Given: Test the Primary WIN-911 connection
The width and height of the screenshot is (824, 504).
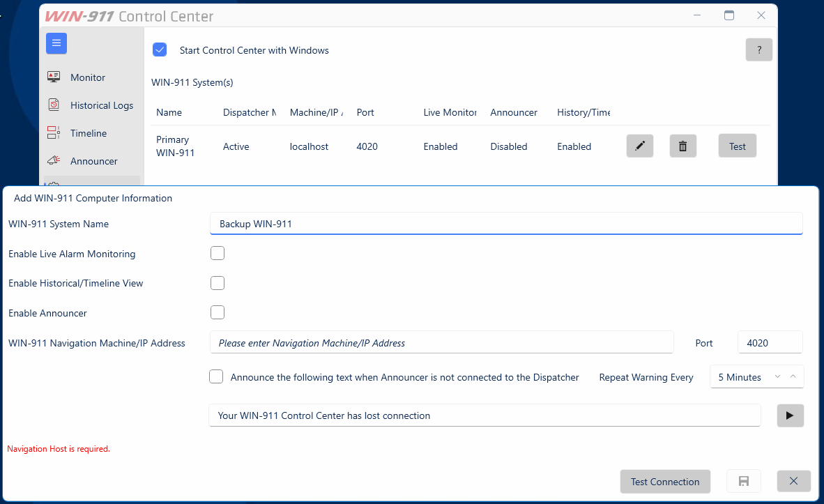Looking at the screenshot, I should click(x=738, y=146).
